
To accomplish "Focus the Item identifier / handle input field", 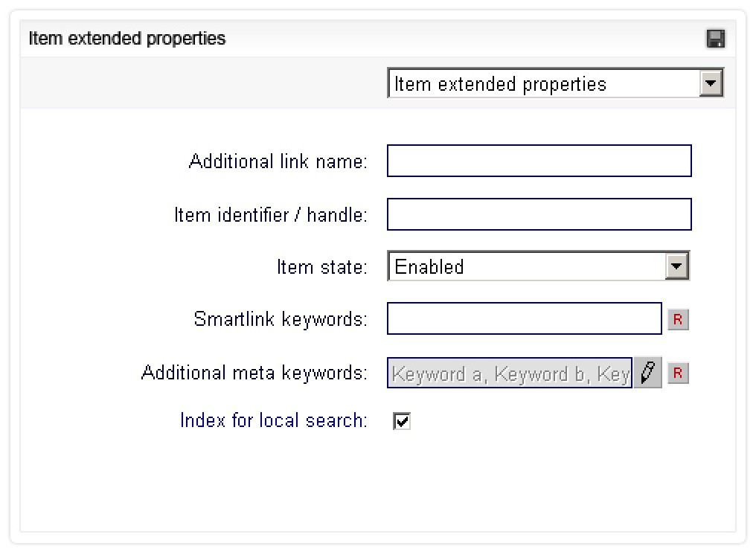I will pyautogui.click(x=538, y=214).
